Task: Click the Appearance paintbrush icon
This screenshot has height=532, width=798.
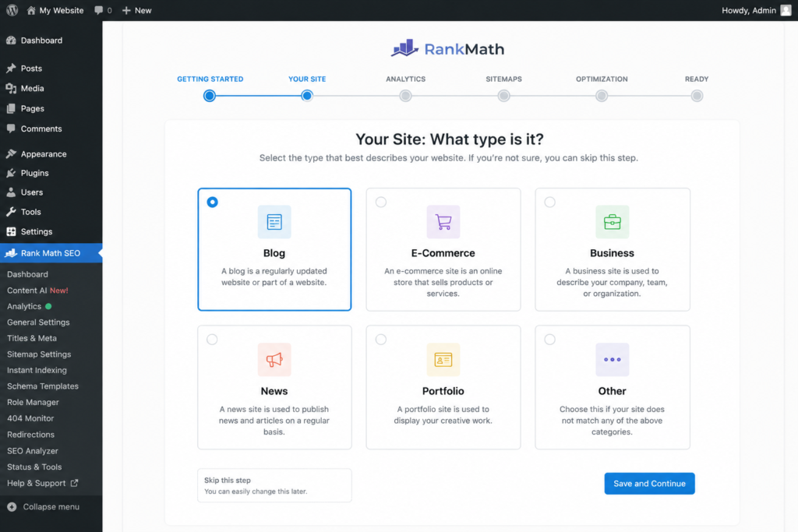Action: (x=11, y=153)
